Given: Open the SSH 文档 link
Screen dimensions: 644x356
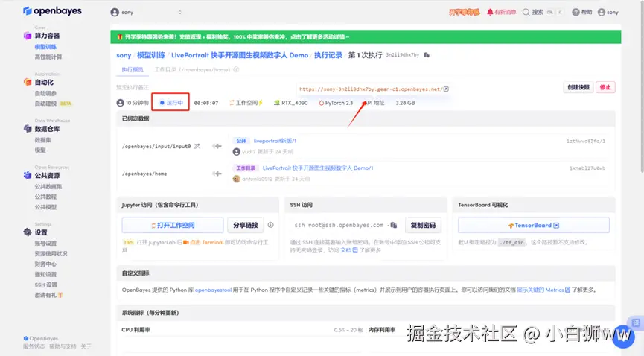Looking at the screenshot, I should (x=348, y=250).
